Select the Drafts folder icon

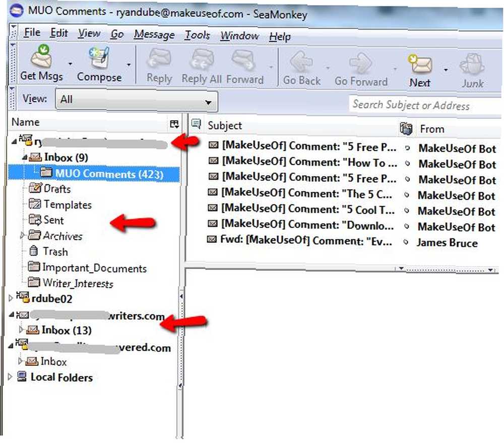click(x=35, y=187)
